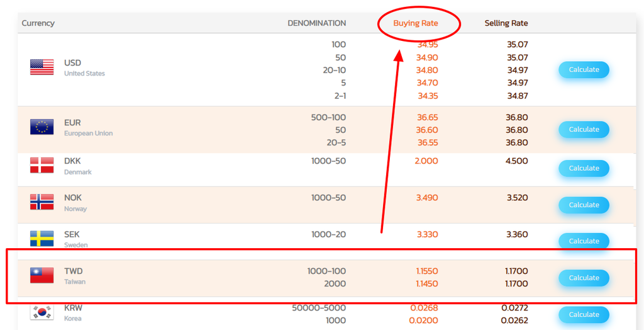The height and width of the screenshot is (330, 644).
Task: Click the Denmark country label
Action: (x=78, y=172)
